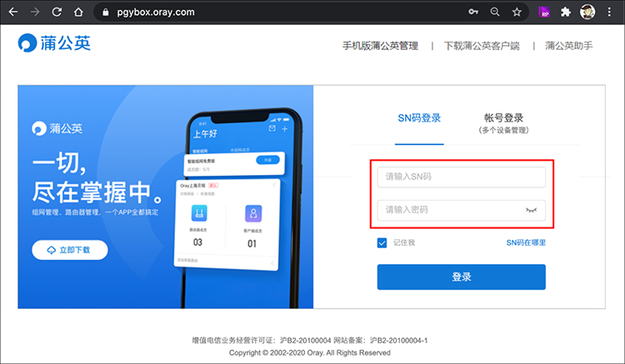
Task: Click the phone mockup image on banner
Action: pyautogui.click(x=237, y=208)
